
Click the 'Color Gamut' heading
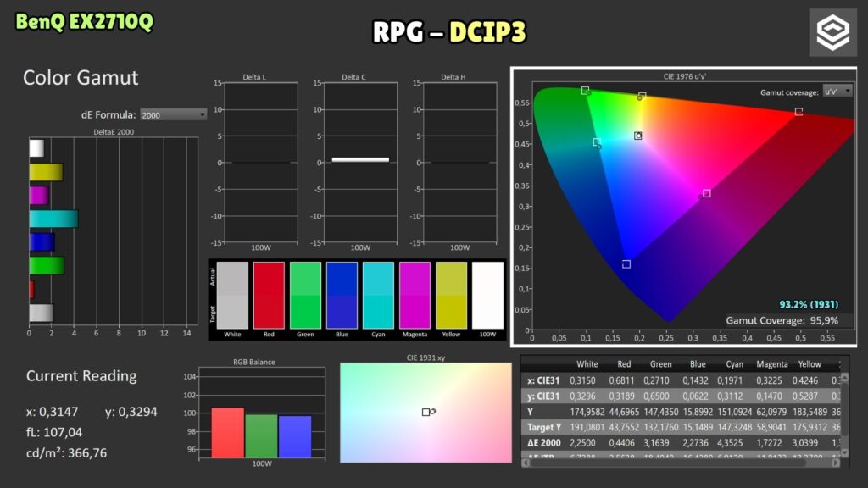81,77
